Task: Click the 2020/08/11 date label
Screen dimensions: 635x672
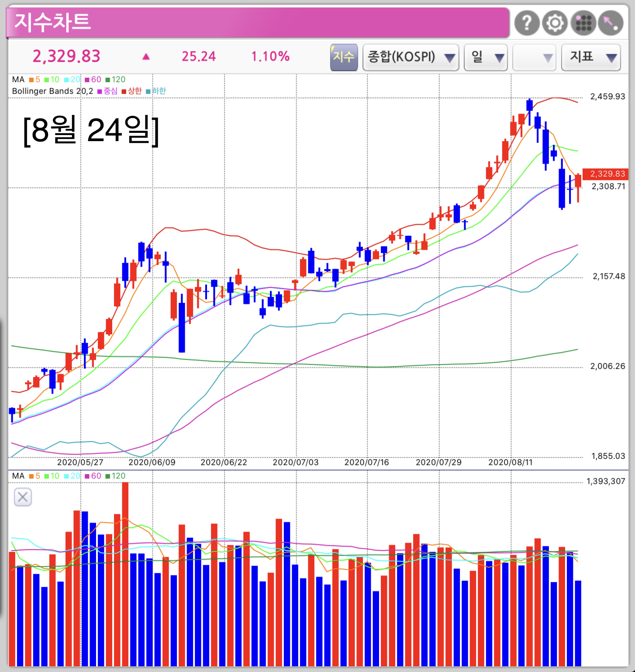Action: tap(510, 462)
